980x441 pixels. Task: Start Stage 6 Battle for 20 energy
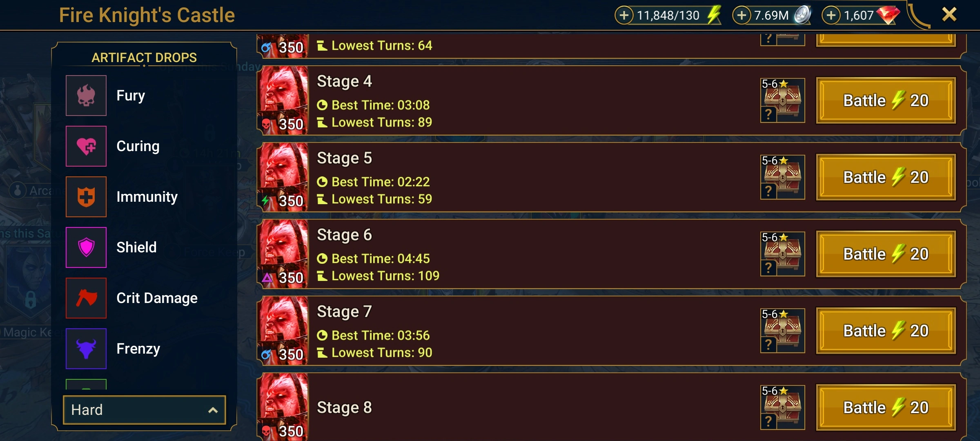pos(886,254)
